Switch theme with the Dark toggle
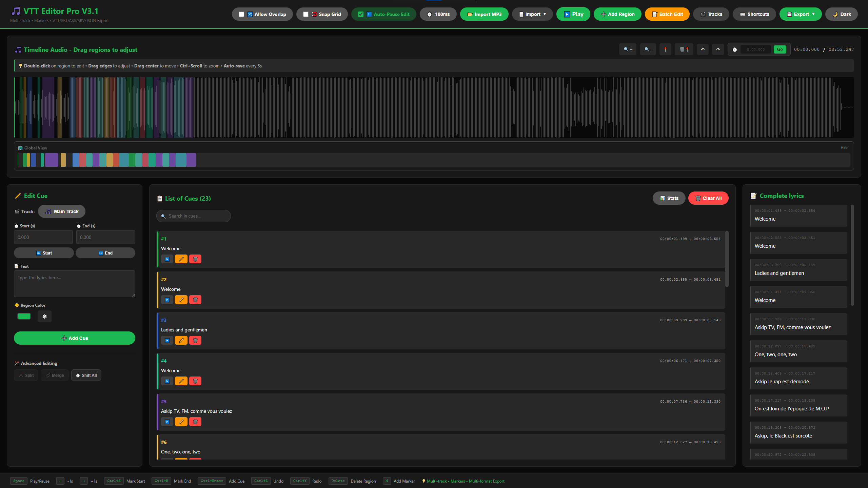This screenshot has width=868, height=488. [842, 14]
